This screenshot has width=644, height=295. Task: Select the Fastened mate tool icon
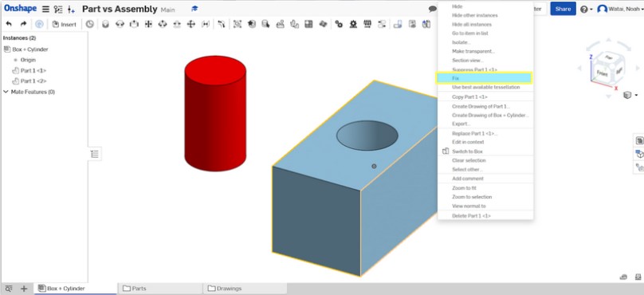[x=105, y=24]
